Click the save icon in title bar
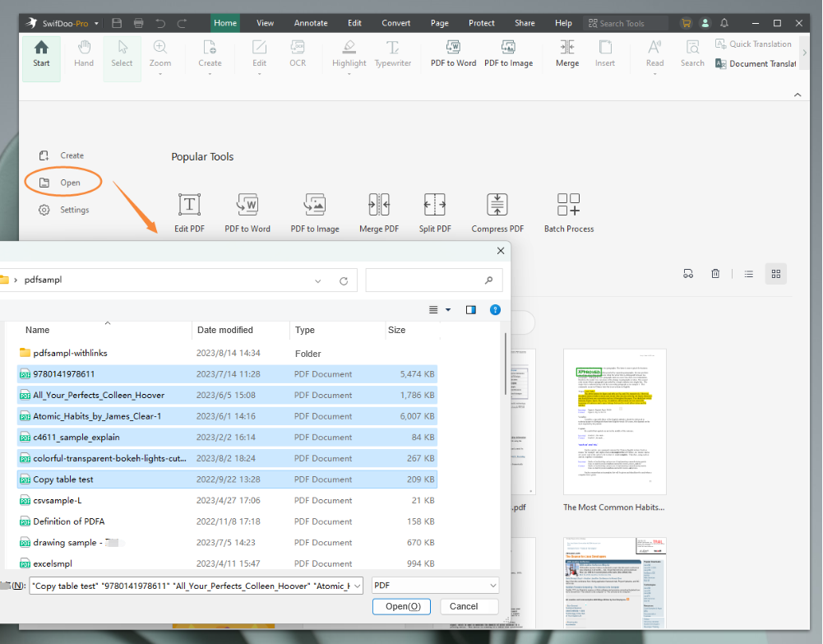Screen dimensions: 823x644 coord(117,23)
